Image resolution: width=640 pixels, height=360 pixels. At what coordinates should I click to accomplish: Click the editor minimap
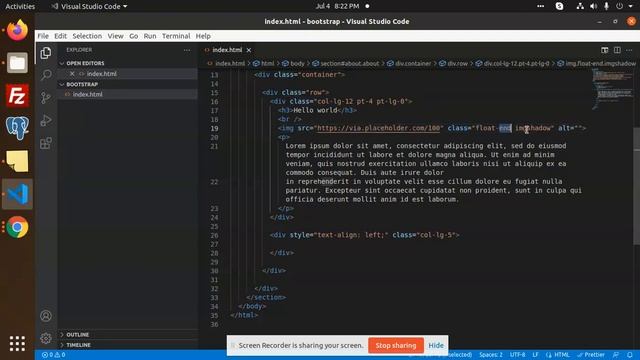point(611,89)
